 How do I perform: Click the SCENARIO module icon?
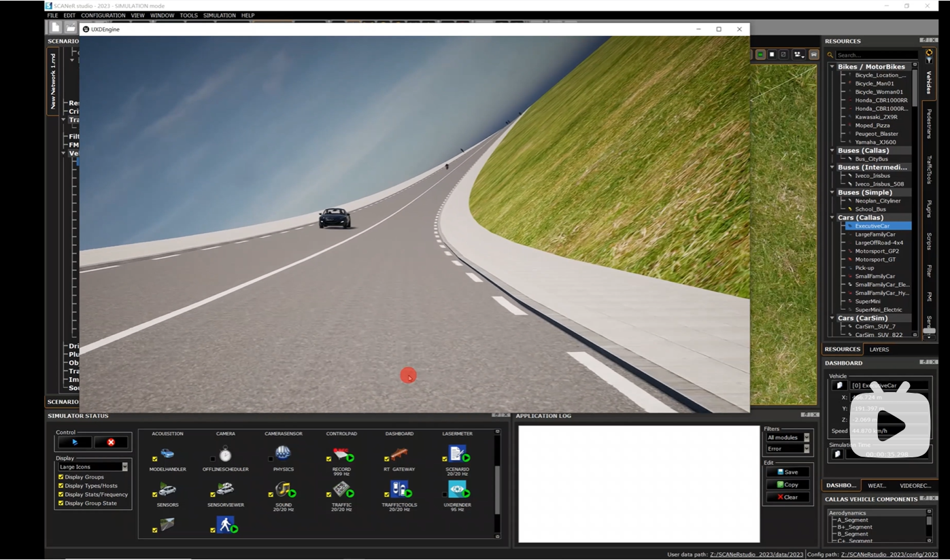point(457,453)
